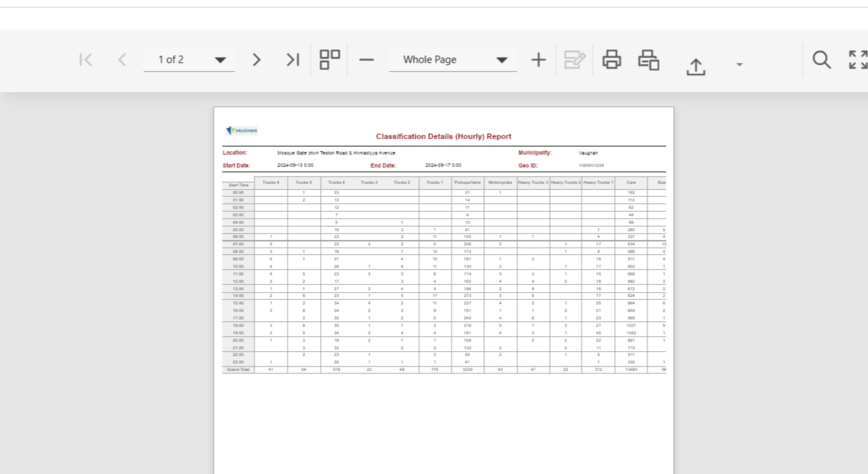The height and width of the screenshot is (474, 868).
Task: Open the page number dropdown arrow
Action: click(x=220, y=60)
